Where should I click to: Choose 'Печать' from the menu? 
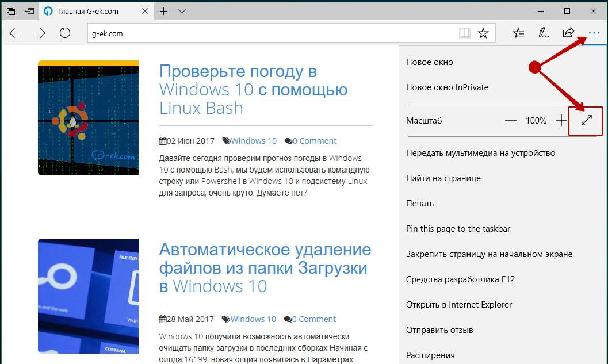coord(420,204)
